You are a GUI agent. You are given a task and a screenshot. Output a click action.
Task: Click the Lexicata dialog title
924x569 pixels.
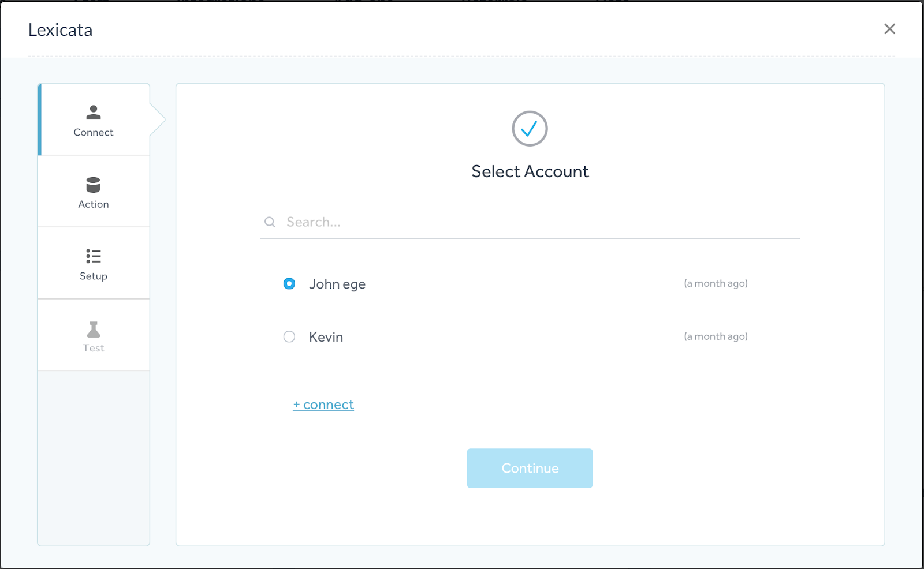pos(61,30)
